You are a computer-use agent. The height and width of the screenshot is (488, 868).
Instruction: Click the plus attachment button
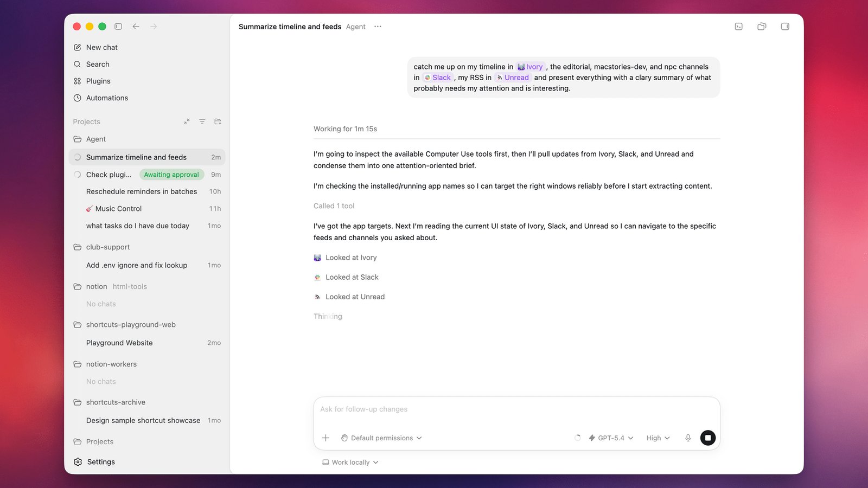[325, 438]
